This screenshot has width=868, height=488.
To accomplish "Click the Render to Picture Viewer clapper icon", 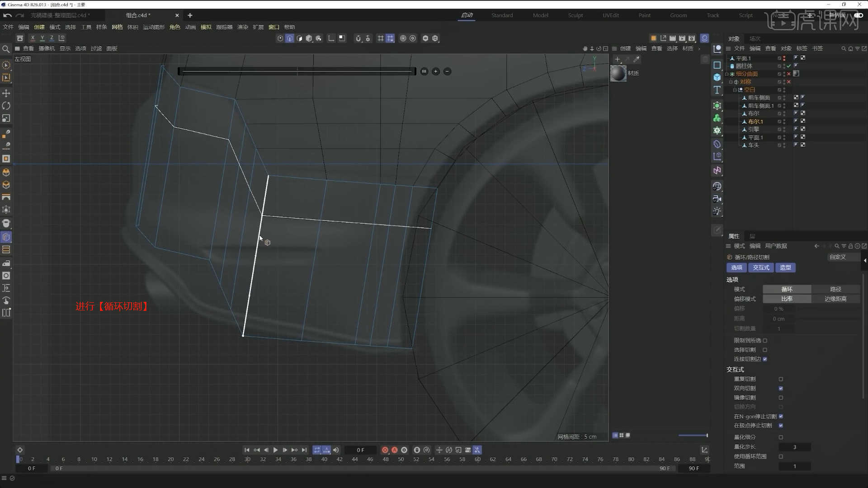I will click(x=682, y=38).
